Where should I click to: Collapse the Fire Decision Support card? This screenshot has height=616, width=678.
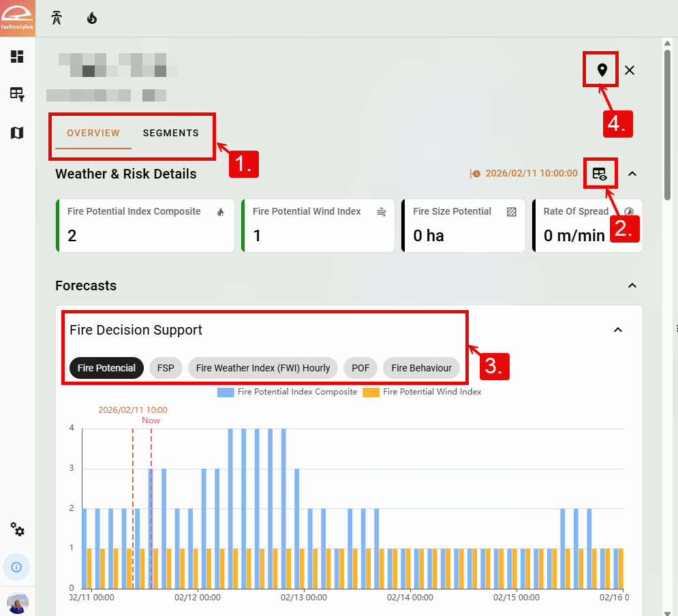point(618,330)
